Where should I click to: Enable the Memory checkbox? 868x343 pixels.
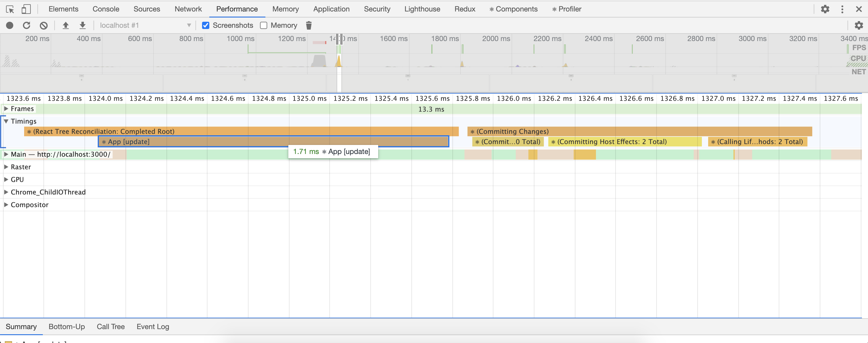pos(264,25)
